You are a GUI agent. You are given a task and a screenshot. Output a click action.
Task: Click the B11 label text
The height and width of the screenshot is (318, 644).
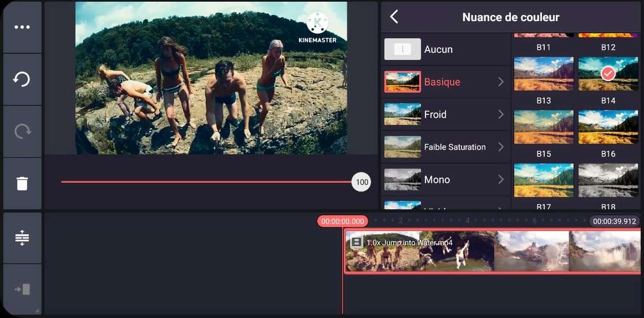coord(544,47)
